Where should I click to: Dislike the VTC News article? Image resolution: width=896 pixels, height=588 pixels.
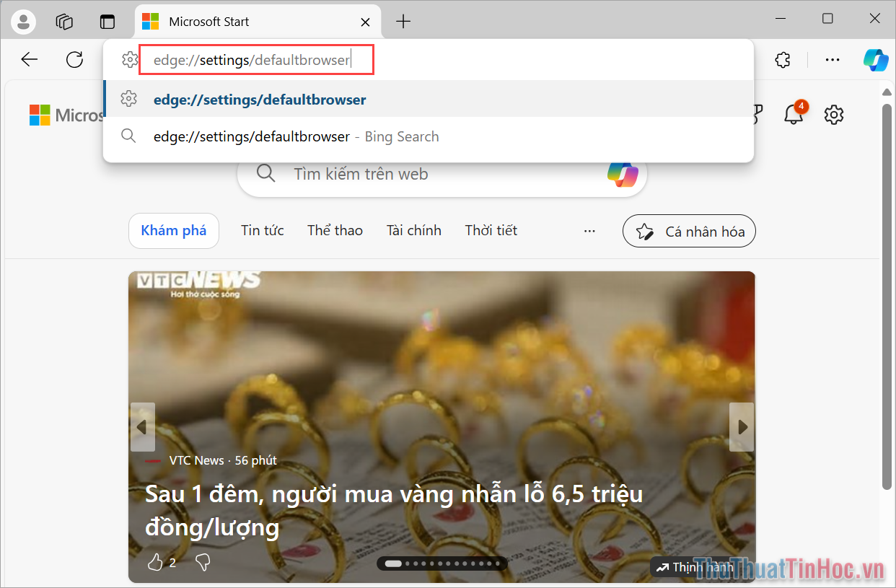(202, 562)
